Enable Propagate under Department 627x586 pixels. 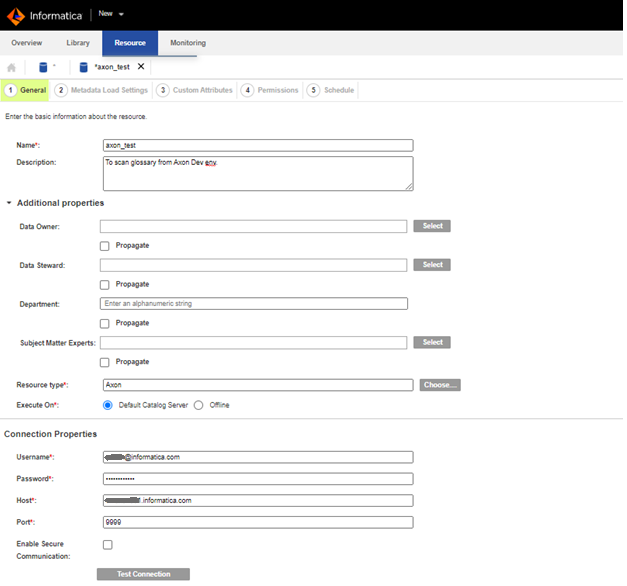coord(105,324)
